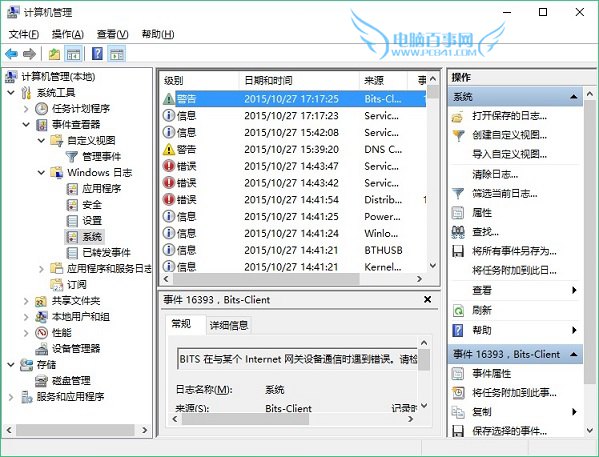Expand the 本地用户和组 tree node
Viewport: 599px width, 457px height.
26,317
